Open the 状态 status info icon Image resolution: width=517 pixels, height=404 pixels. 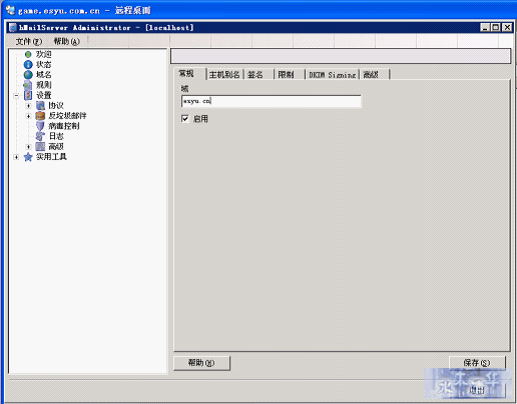[28, 64]
